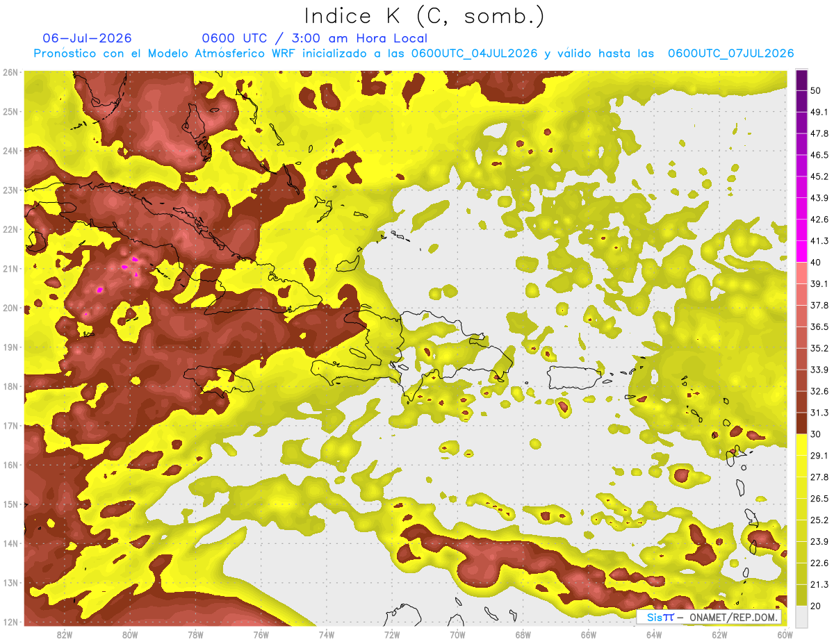
Task: Click the "32.6" color bar value
Action: [x=819, y=391]
